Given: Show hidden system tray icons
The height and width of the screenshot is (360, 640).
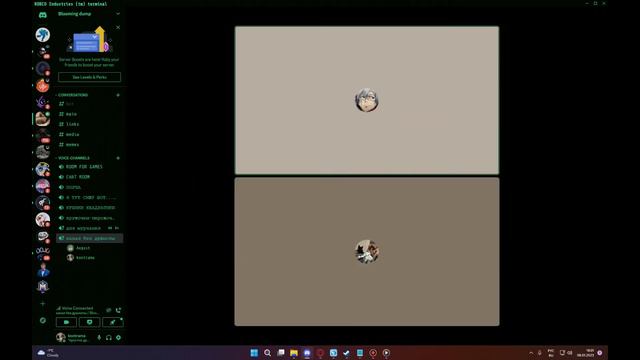Looking at the screenshot, I should click(531, 353).
